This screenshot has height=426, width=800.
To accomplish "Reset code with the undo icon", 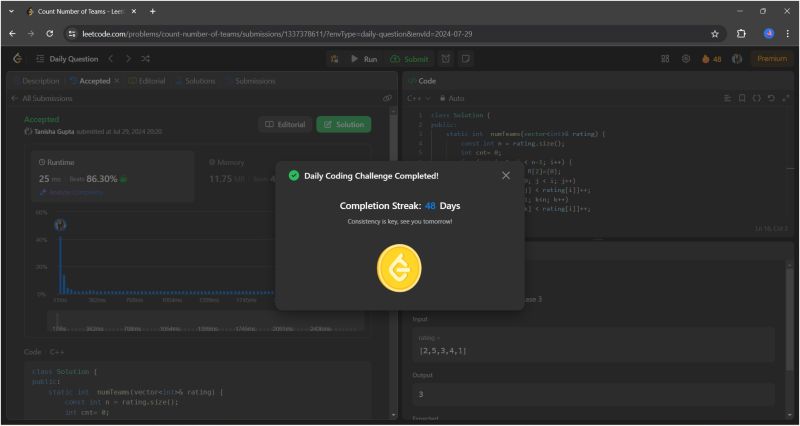I will [x=771, y=98].
